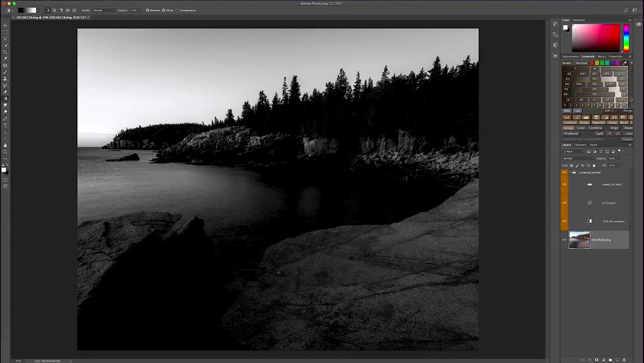
Task: Click the add layer style fx icon
Action: [x=589, y=360]
